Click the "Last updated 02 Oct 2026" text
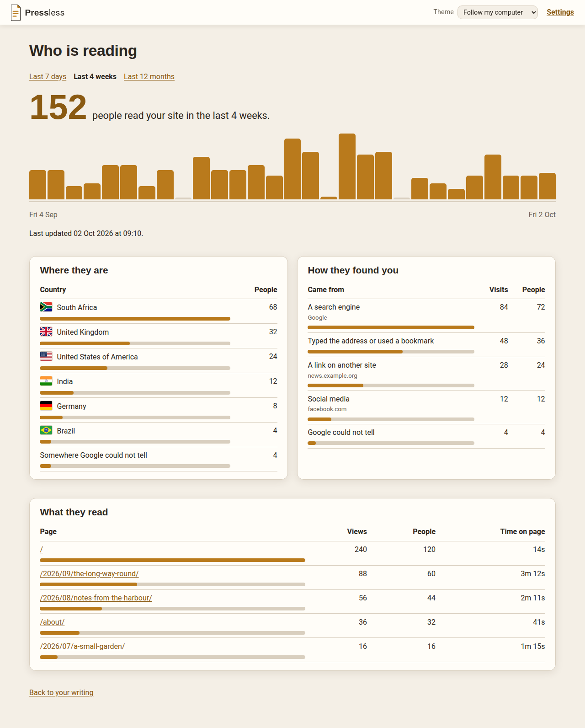 point(86,233)
